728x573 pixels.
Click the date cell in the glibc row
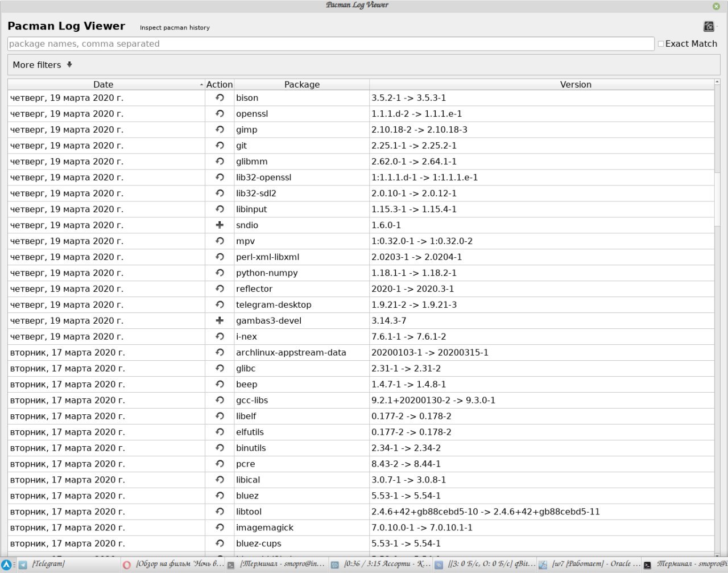pyautogui.click(x=106, y=369)
